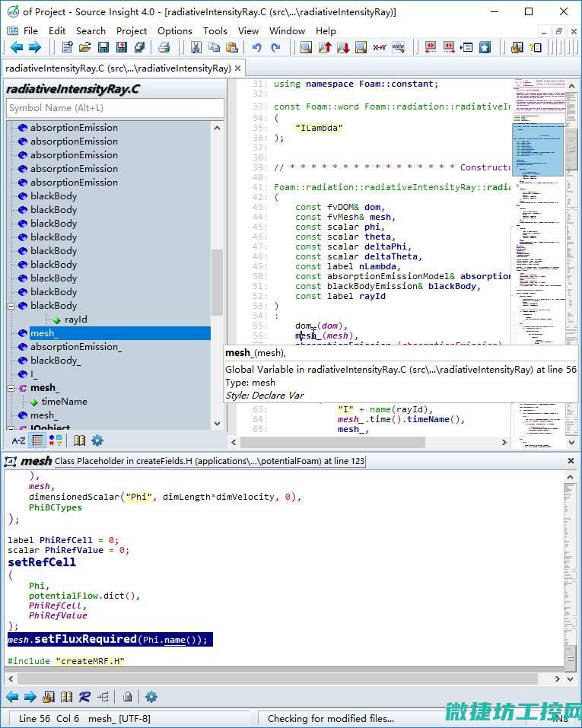Click setRefCell in context window
The width and height of the screenshot is (582, 728).
[42, 562]
